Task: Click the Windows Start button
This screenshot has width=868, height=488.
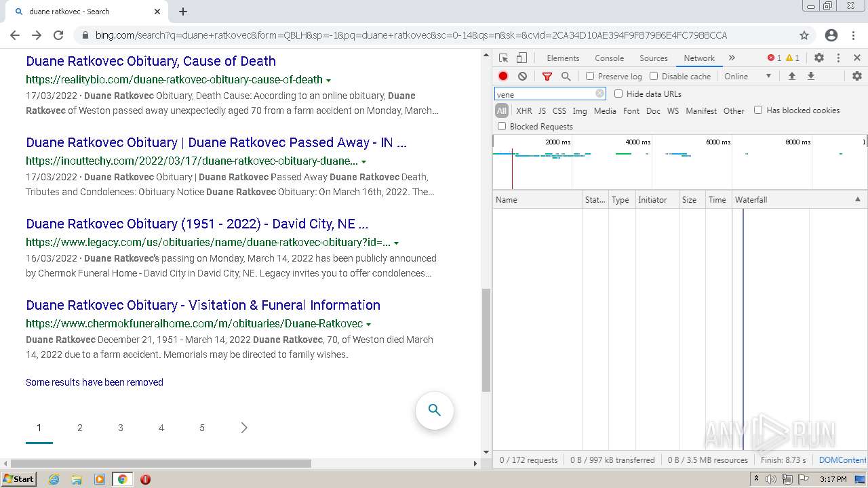Action: point(18,479)
